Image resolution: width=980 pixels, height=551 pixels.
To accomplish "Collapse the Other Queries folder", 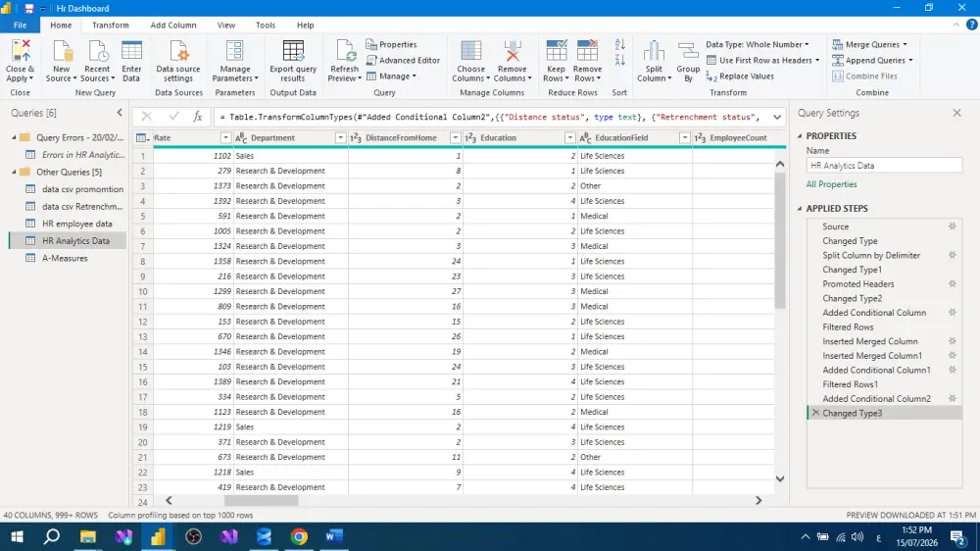I will 14,172.
